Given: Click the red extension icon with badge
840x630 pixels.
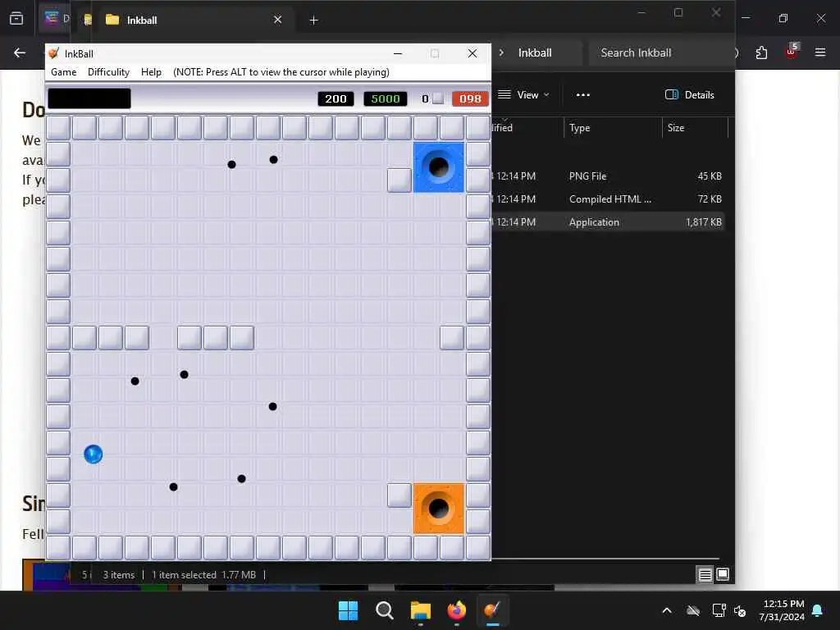Looking at the screenshot, I should 792,52.
